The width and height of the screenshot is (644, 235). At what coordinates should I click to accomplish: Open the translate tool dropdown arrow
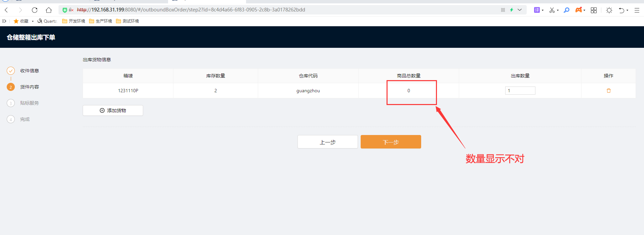[543, 10]
